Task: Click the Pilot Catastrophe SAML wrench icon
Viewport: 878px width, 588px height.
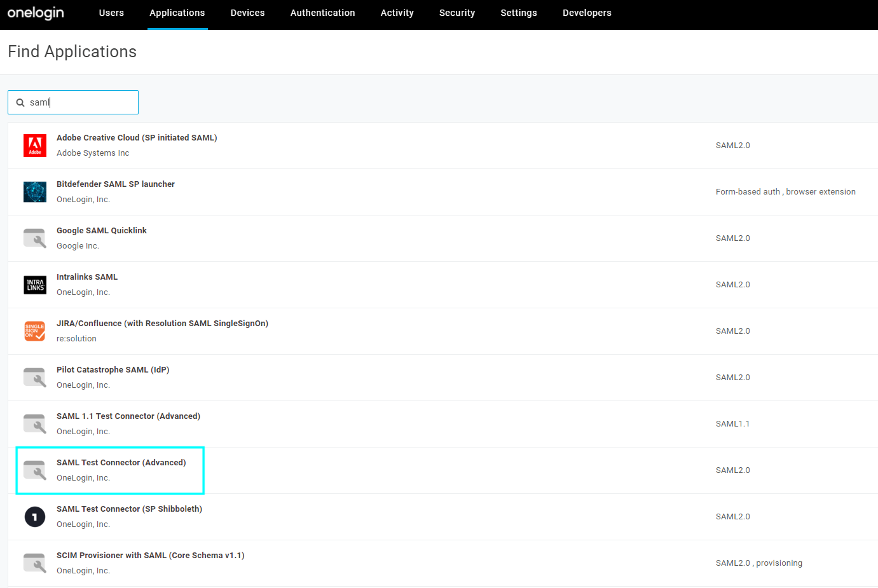Action: (35, 378)
